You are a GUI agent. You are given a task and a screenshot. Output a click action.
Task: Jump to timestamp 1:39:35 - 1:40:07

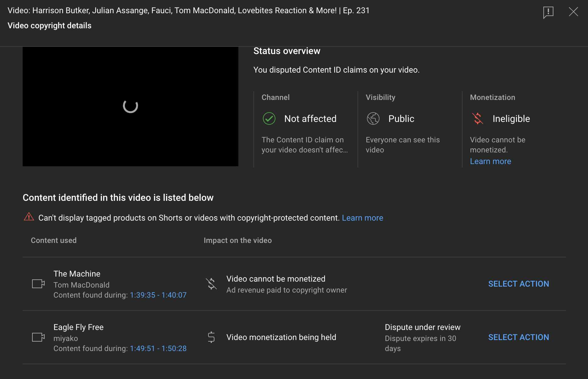(x=158, y=295)
